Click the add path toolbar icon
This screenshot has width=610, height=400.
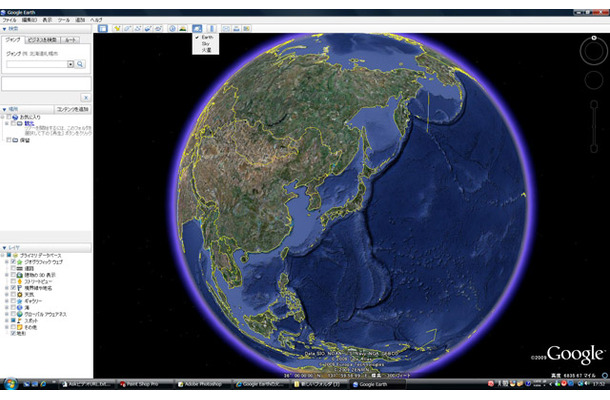click(138, 28)
